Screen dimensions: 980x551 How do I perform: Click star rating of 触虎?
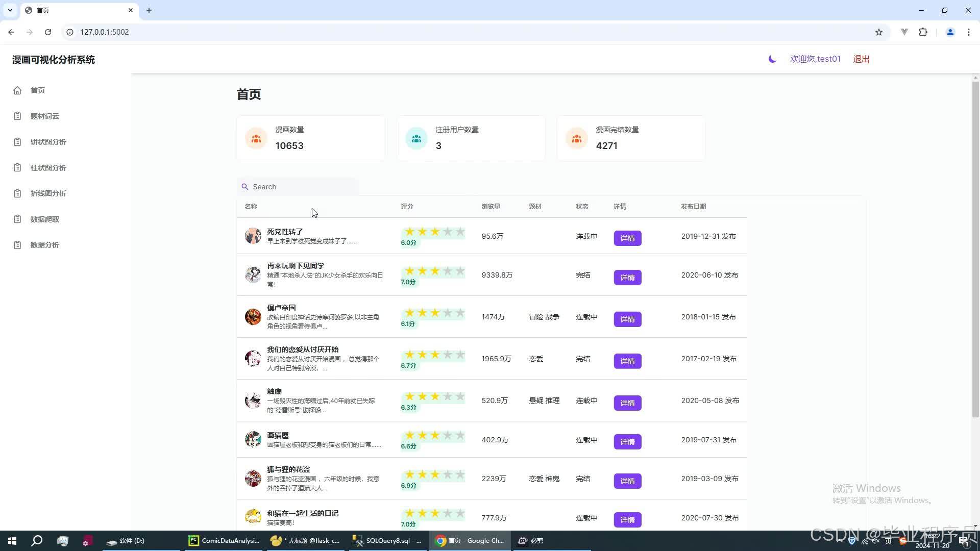[x=434, y=397]
